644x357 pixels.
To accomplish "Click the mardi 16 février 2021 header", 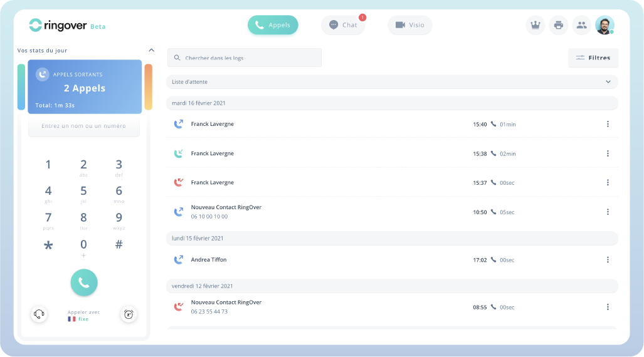I will coord(392,103).
